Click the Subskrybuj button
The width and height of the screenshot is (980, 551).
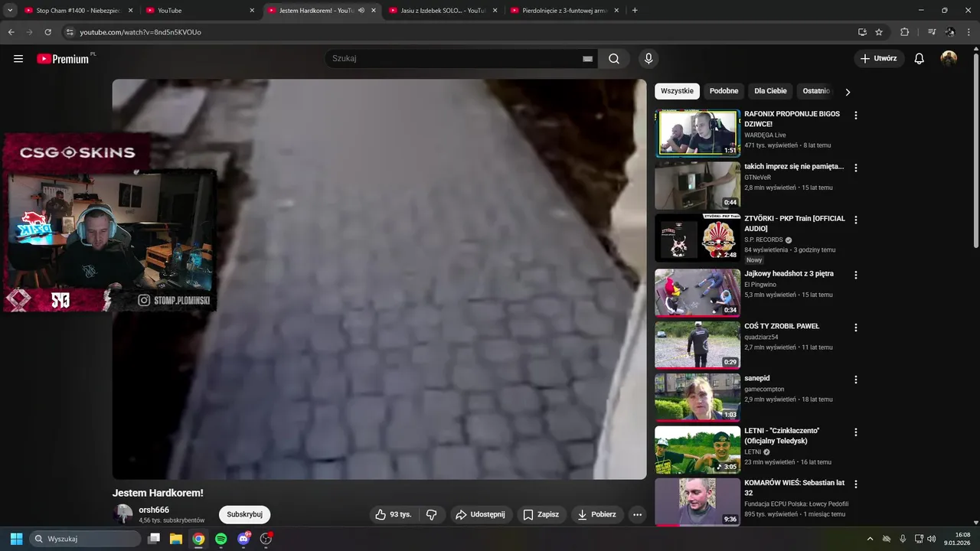(244, 515)
